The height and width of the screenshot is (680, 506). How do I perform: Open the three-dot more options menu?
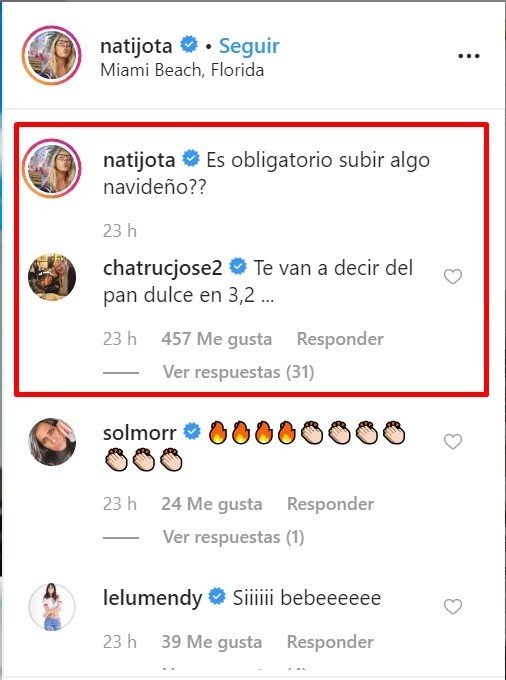pyautogui.click(x=469, y=56)
